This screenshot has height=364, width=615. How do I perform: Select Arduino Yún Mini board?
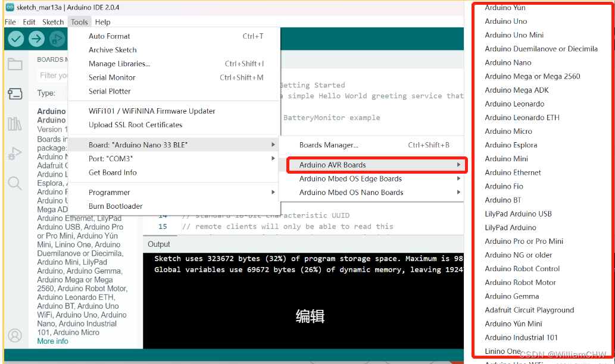[513, 324]
